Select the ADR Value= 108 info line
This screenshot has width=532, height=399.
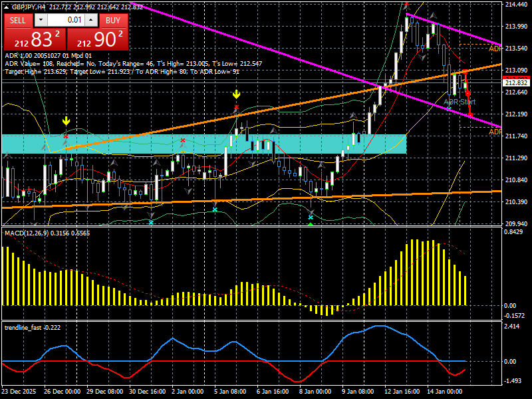click(134, 63)
